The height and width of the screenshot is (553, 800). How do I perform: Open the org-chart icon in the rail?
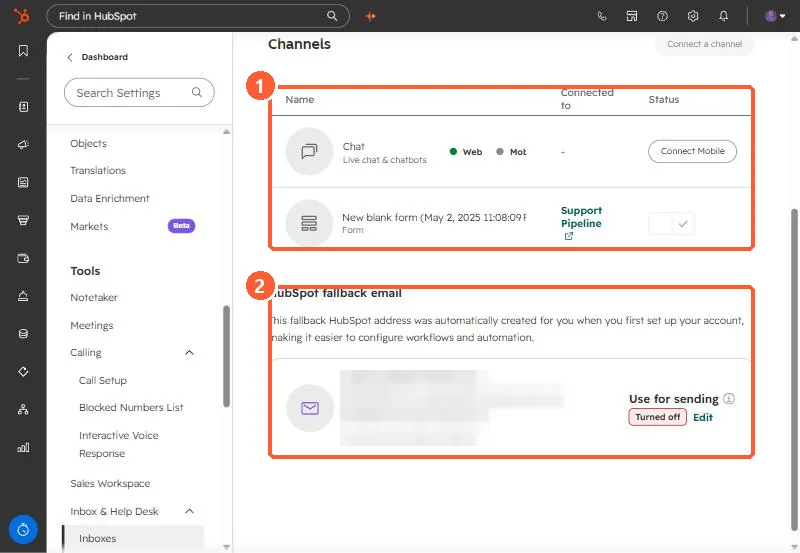click(x=23, y=409)
